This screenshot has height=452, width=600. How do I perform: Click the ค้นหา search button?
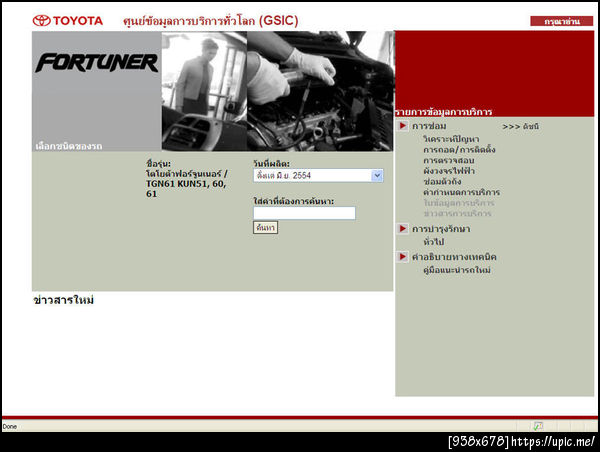click(265, 228)
